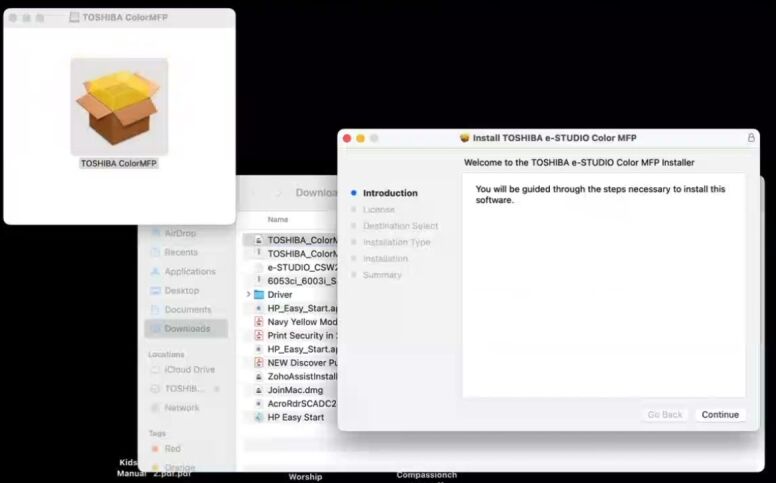Screen dimensions: 776x483
Task: Select JoinMac.dmg disk image file
Action: 292,390
